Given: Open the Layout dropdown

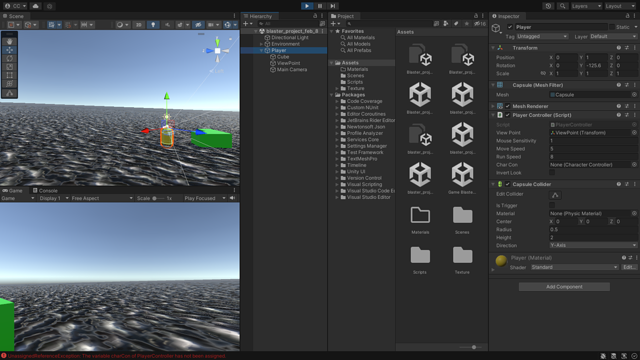Looking at the screenshot, I should click(x=620, y=6).
